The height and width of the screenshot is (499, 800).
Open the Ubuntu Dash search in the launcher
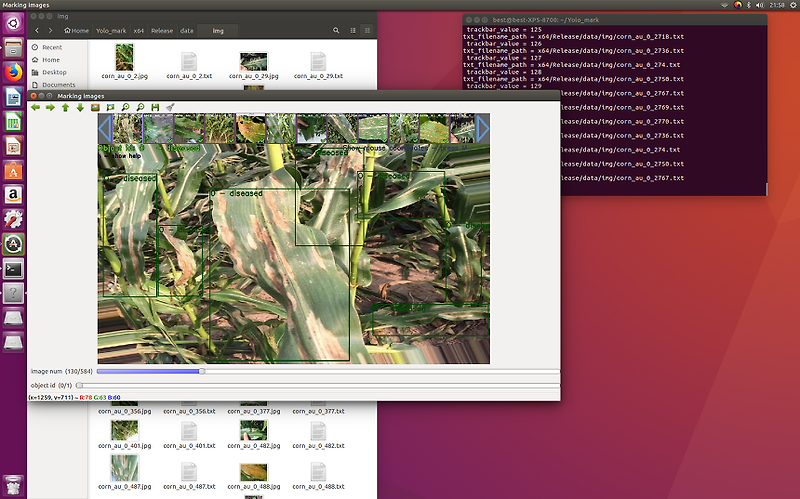pos(13,23)
